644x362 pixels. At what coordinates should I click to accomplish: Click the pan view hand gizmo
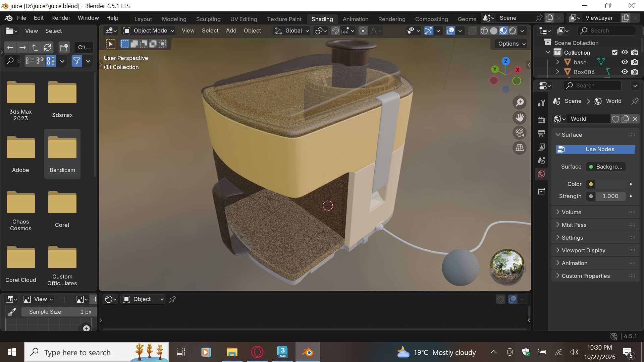tap(520, 118)
